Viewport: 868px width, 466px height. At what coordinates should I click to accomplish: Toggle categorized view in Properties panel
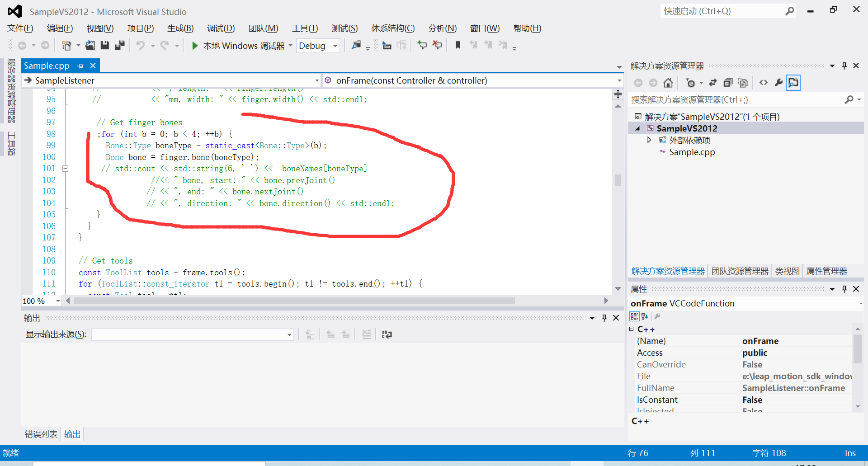(x=634, y=316)
